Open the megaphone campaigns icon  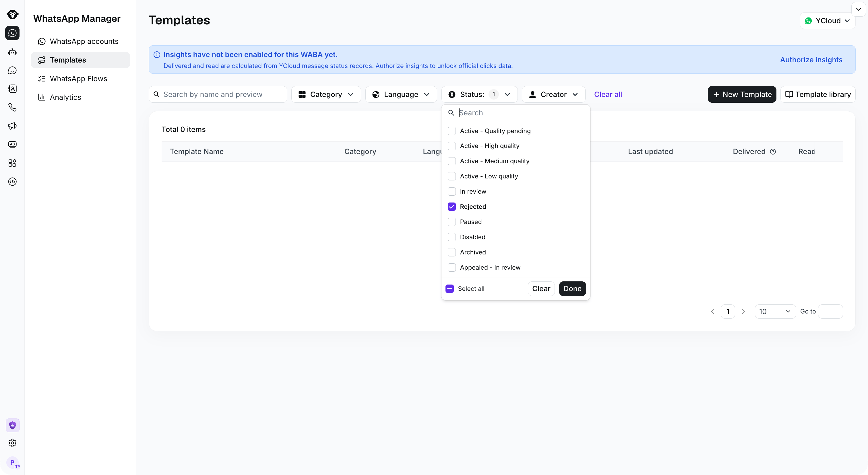coord(12,126)
